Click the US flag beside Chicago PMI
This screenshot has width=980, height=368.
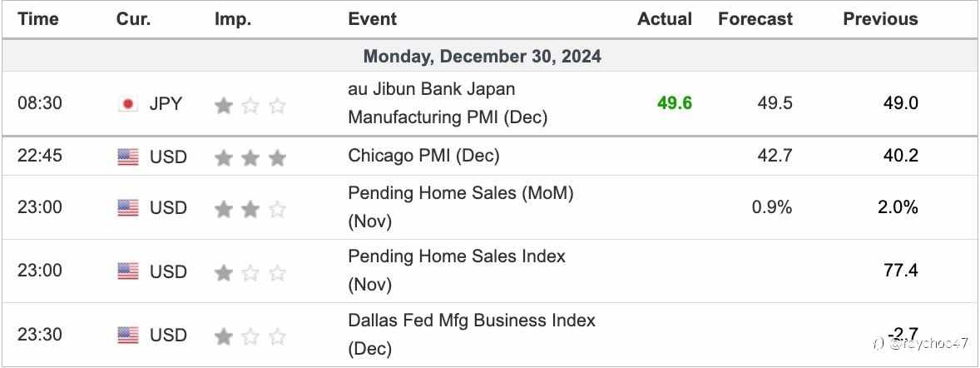pos(128,157)
